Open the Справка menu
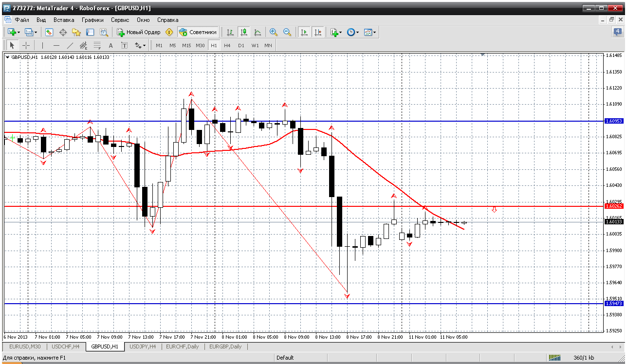The width and height of the screenshot is (627, 364). [x=168, y=20]
